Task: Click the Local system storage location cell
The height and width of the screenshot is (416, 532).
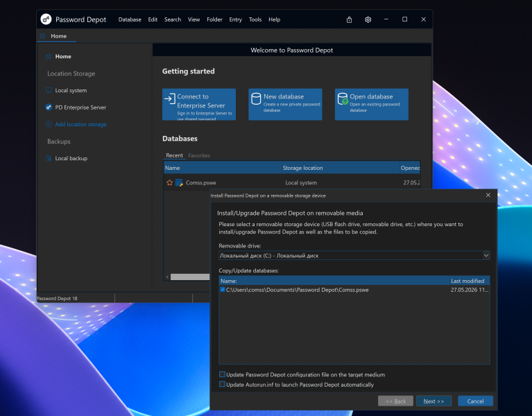Action: point(301,183)
